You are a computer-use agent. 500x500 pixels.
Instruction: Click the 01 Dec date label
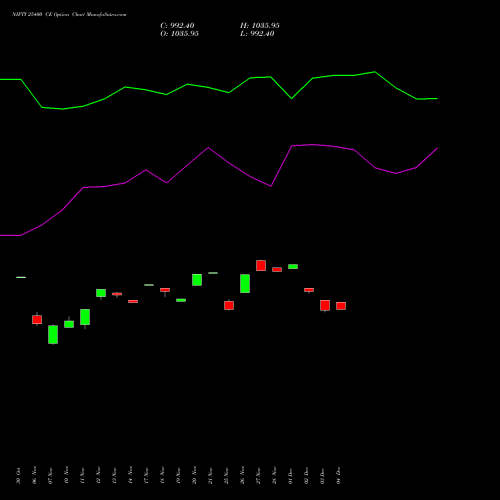290,476
